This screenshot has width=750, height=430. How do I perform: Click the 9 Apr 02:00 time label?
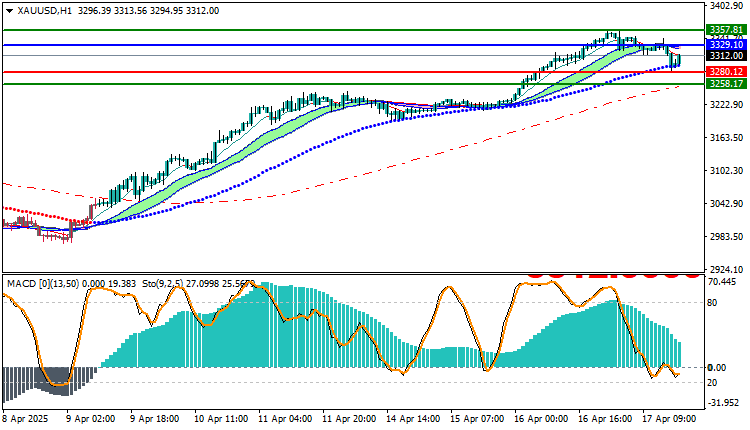point(90,419)
